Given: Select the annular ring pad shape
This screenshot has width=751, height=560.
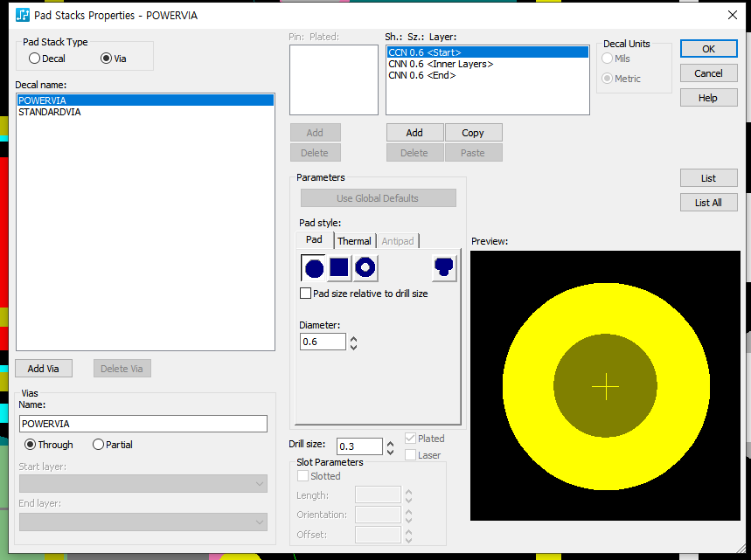Looking at the screenshot, I should tap(365, 268).
